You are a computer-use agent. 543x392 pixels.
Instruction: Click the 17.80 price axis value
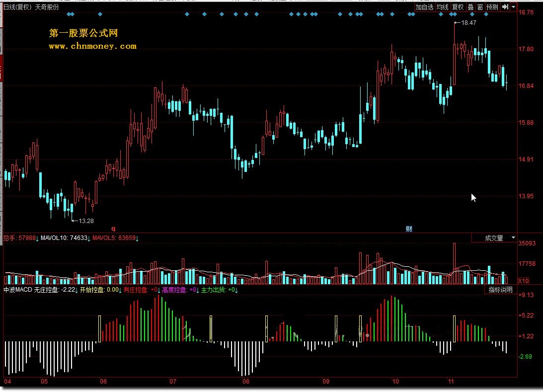coord(526,49)
